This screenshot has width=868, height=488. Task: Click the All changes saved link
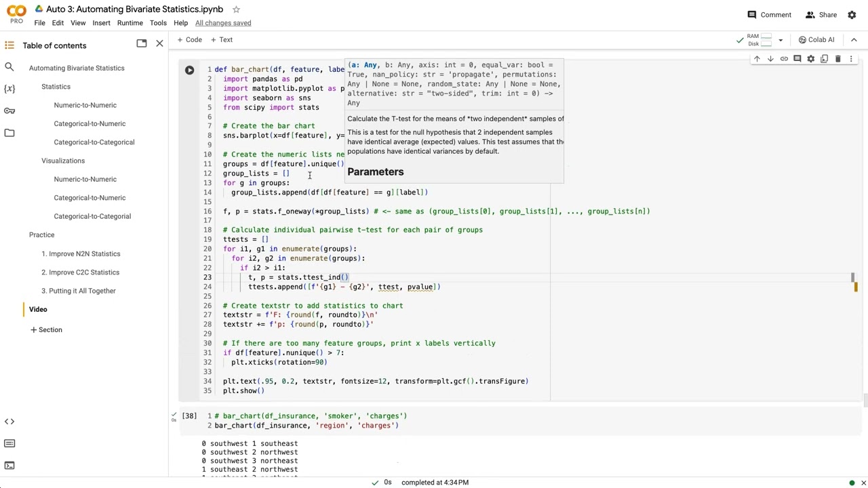pos(223,23)
